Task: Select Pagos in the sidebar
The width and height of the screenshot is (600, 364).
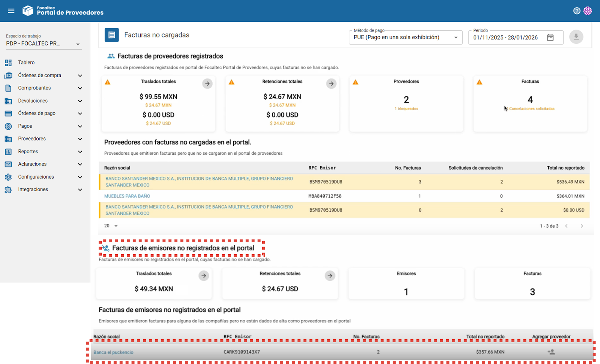Action: pyautogui.click(x=25, y=126)
